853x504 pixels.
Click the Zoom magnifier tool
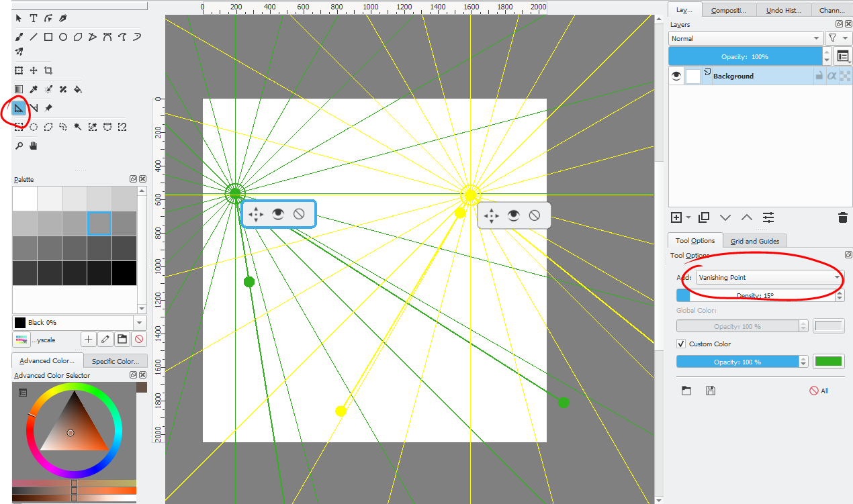click(19, 146)
